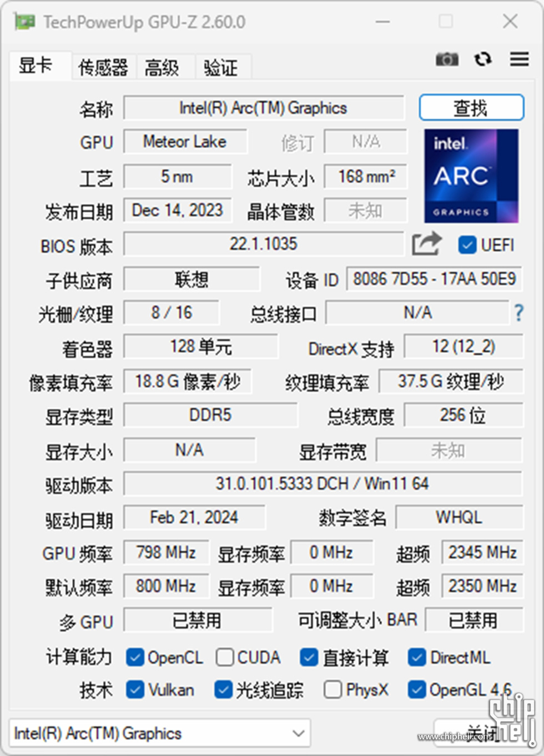Minimize the GPU-Z window
544x756 pixels.
[382, 22]
